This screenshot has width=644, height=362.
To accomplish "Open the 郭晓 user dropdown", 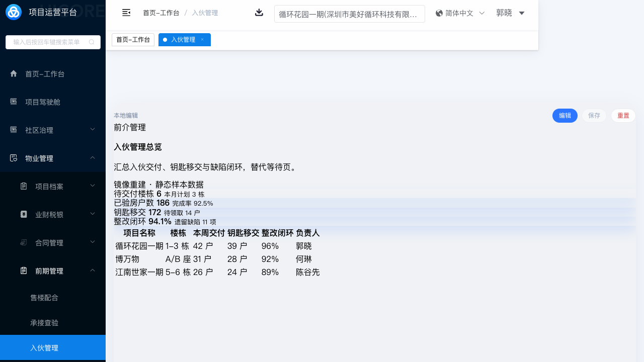I will click(x=510, y=13).
